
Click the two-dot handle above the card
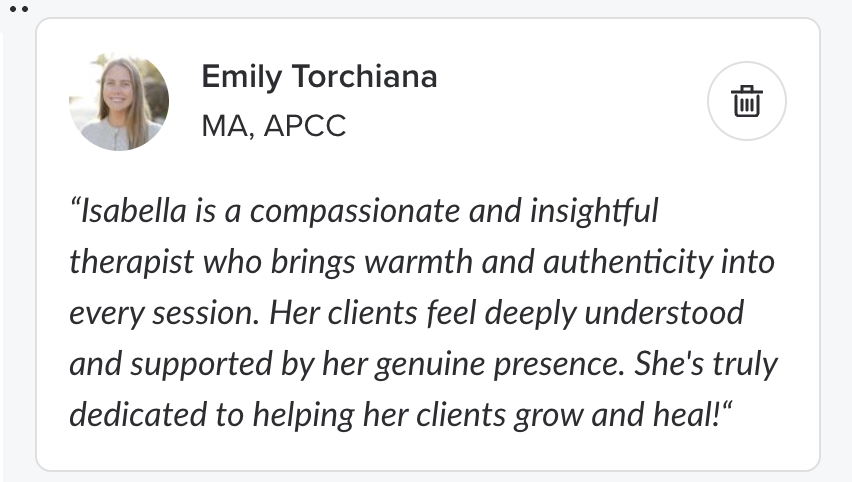tap(18, 8)
